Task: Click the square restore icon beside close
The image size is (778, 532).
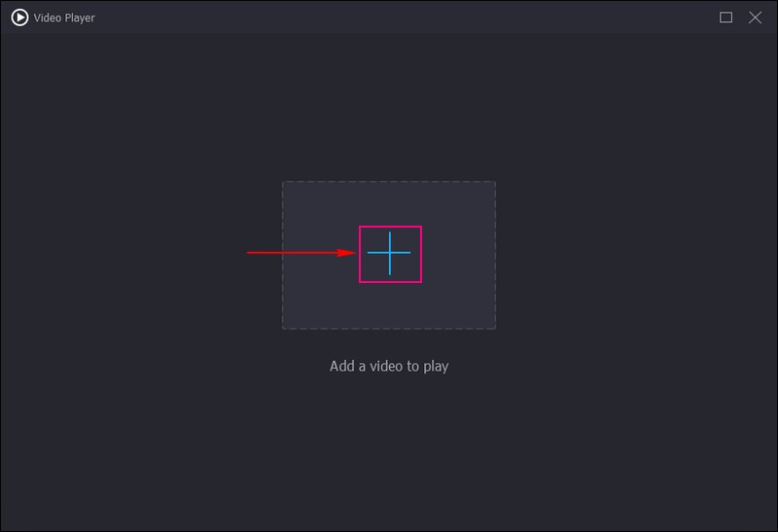Action: pyautogui.click(x=725, y=18)
